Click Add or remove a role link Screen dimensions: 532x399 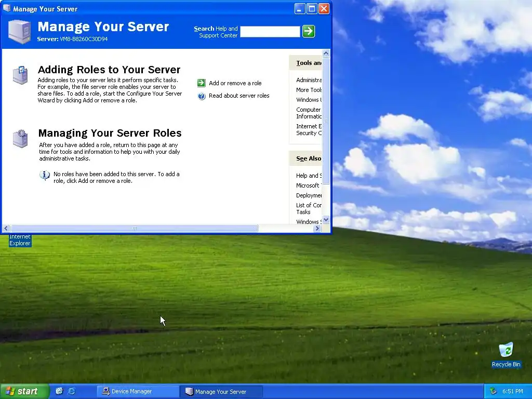pos(235,83)
